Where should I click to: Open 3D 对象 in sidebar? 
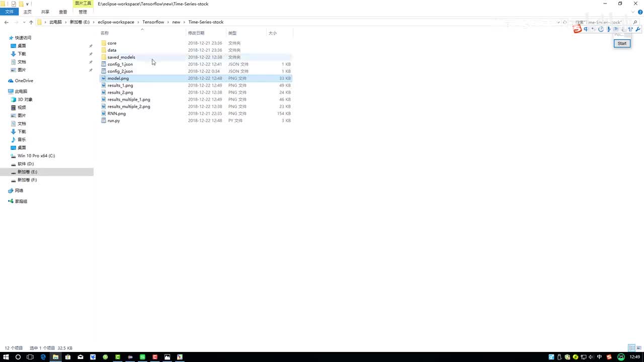(25, 100)
